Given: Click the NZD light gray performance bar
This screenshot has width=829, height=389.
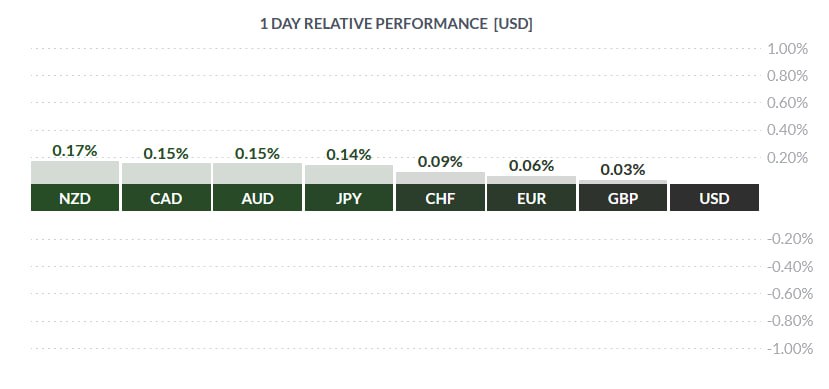Looking at the screenshot, I should pyautogui.click(x=75, y=173).
